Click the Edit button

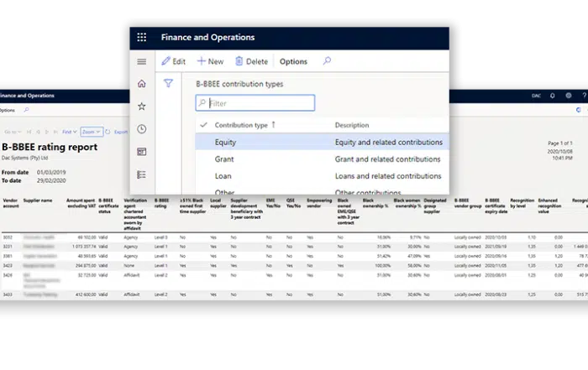pyautogui.click(x=174, y=61)
